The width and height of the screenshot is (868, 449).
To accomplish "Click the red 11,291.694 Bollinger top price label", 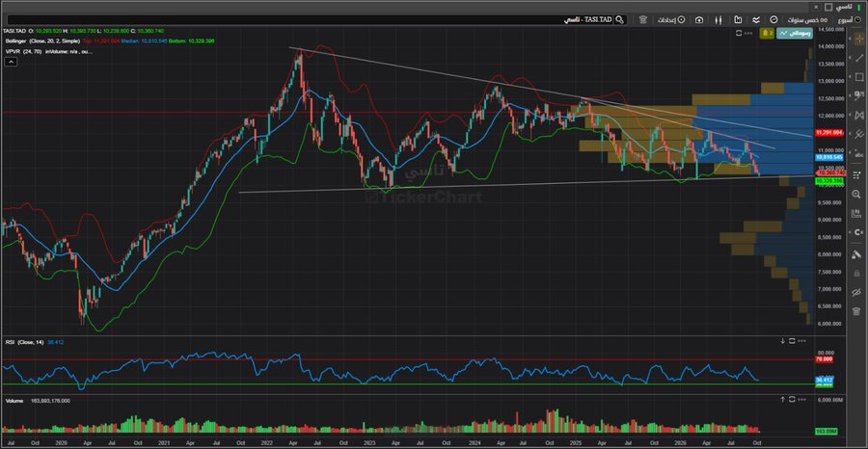I will point(828,134).
